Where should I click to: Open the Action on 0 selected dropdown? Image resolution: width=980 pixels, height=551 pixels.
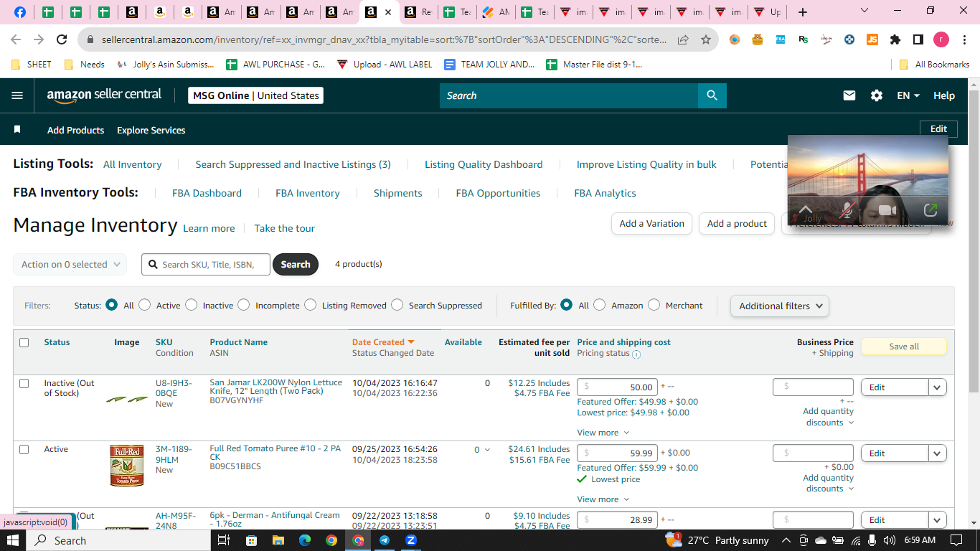[70, 265]
